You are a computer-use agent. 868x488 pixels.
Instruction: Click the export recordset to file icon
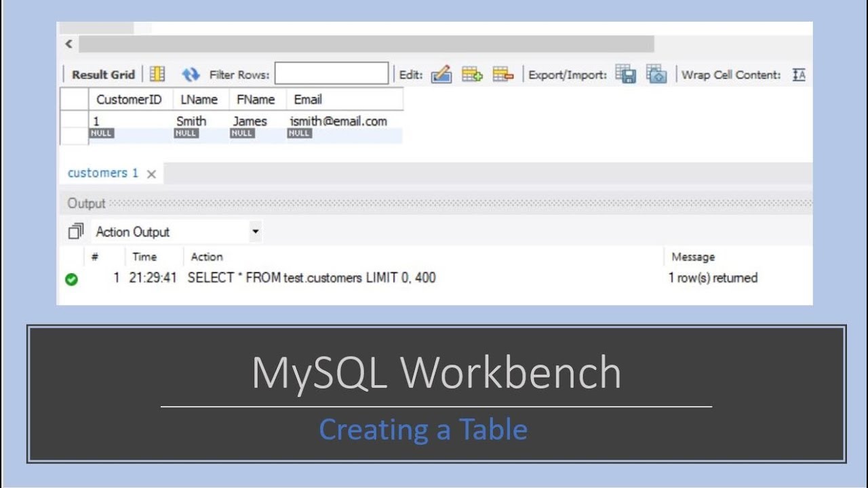tap(626, 74)
